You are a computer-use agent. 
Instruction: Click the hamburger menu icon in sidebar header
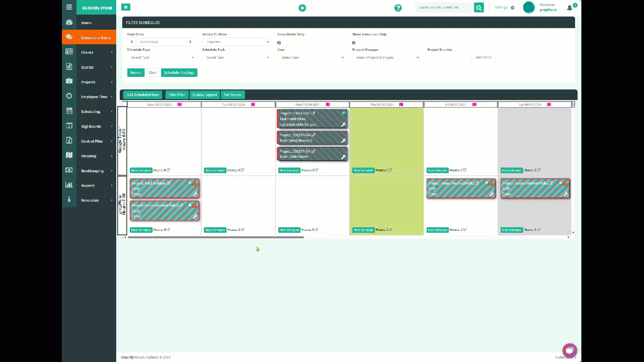tap(69, 8)
